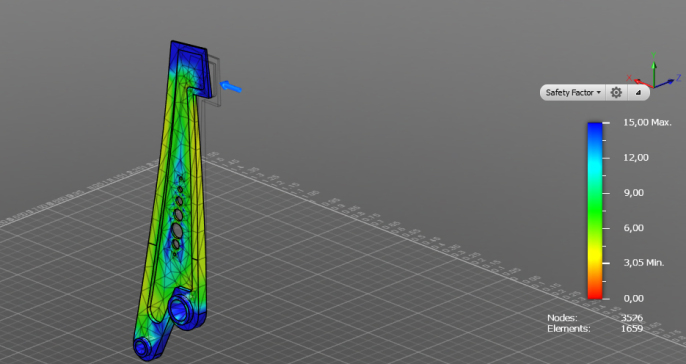The height and width of the screenshot is (364, 686).
Task: Select the 12,00 legend value
Action: tap(636, 158)
